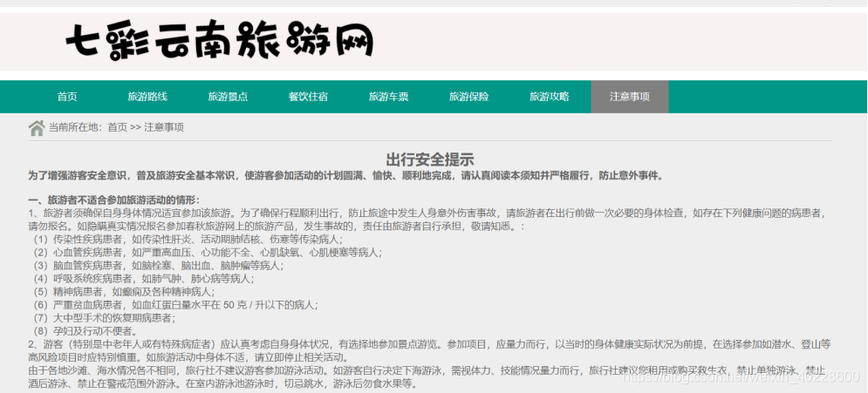This screenshot has width=868, height=393.
Task: Click the heading 一、旅游者不适合参加旅游活动的情形
Action: [x=114, y=200]
